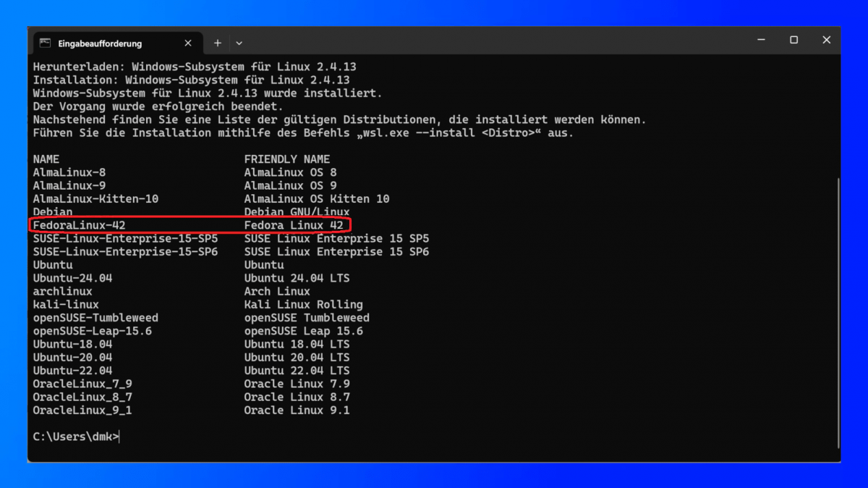Viewport: 868px width, 488px height.
Task: Click the 'Fedora Linux 42' friendly name
Action: click(x=293, y=225)
